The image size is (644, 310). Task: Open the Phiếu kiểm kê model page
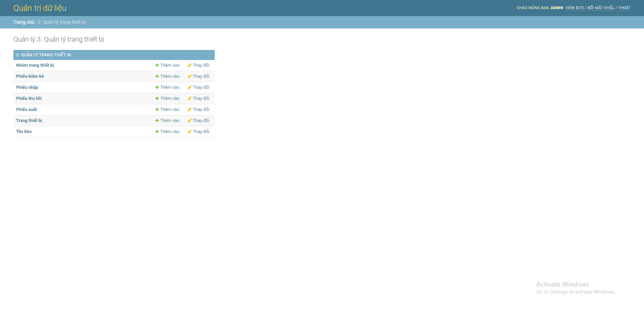point(30,76)
